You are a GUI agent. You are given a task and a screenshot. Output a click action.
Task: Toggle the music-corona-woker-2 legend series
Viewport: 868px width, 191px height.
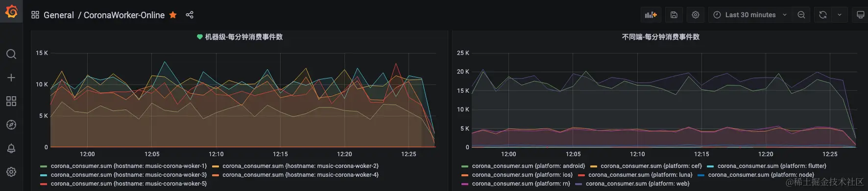pos(300,166)
